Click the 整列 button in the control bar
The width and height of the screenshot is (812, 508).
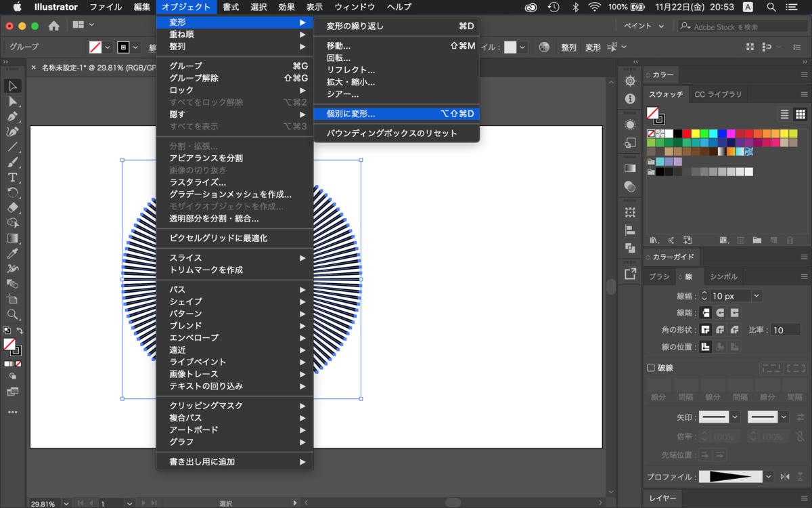[x=568, y=47]
